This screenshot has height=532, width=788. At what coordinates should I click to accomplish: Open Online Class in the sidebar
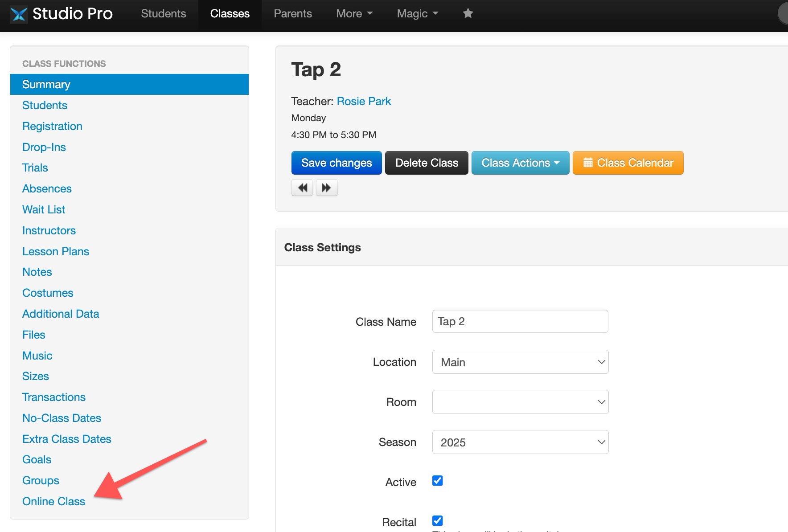pos(53,501)
